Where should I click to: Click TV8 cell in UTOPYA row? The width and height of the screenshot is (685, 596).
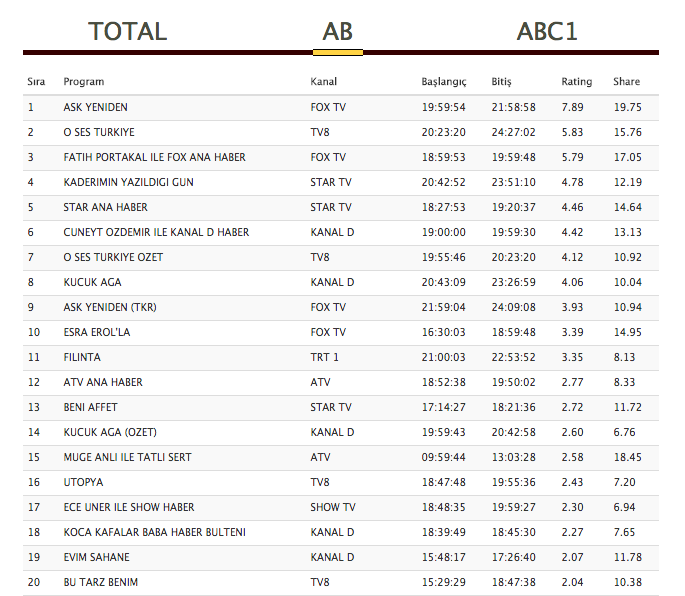(320, 482)
